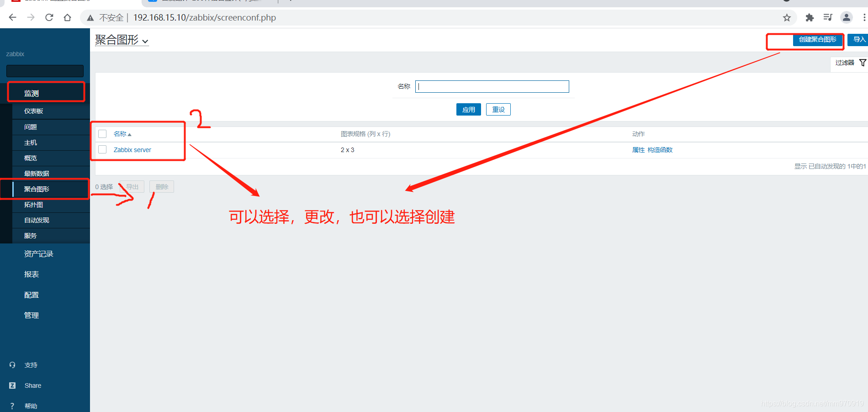Tick the select-all checkbox in table header
Image resolution: width=868 pixels, height=412 pixels.
102,134
